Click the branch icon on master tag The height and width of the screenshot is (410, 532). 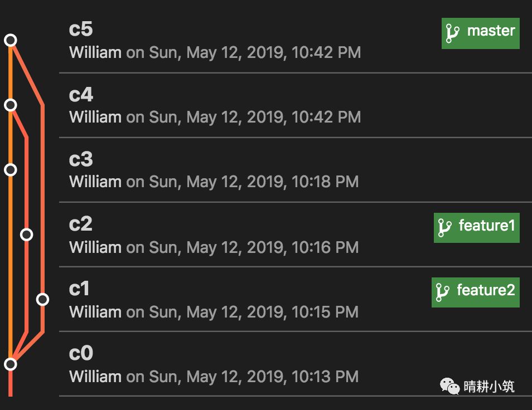[452, 33]
